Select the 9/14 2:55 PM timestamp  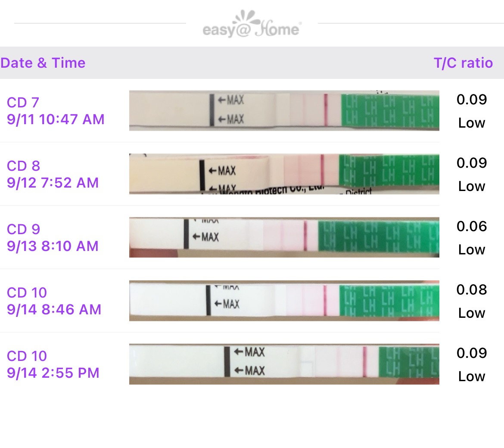pos(53,373)
